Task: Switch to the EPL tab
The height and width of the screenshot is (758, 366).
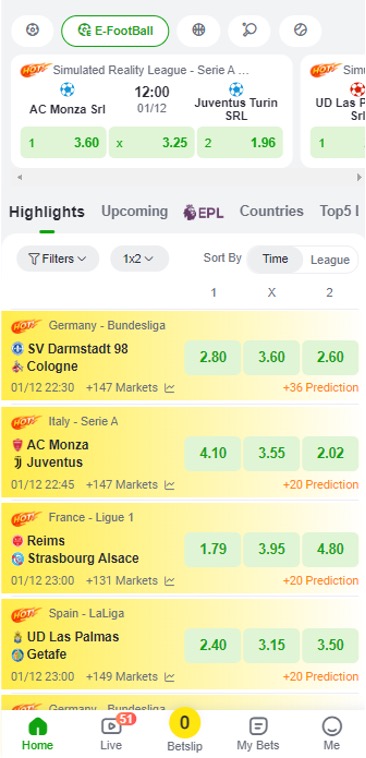Action: pyautogui.click(x=203, y=212)
